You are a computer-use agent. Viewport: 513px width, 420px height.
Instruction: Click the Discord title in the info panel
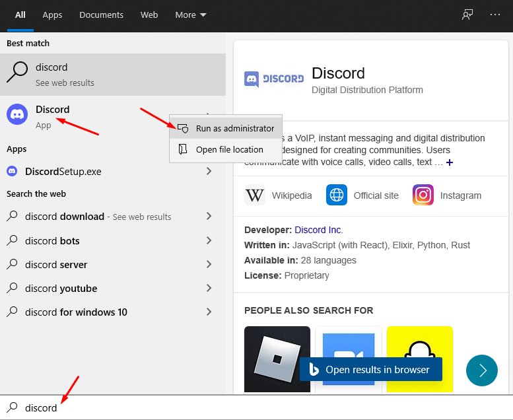click(x=338, y=73)
